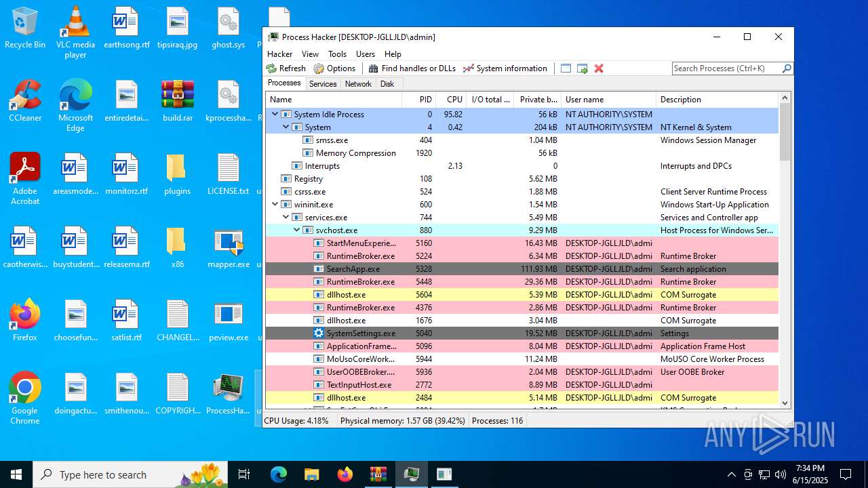Select the peview.exe desktop icon
The image size is (868, 488).
pyautogui.click(x=229, y=321)
